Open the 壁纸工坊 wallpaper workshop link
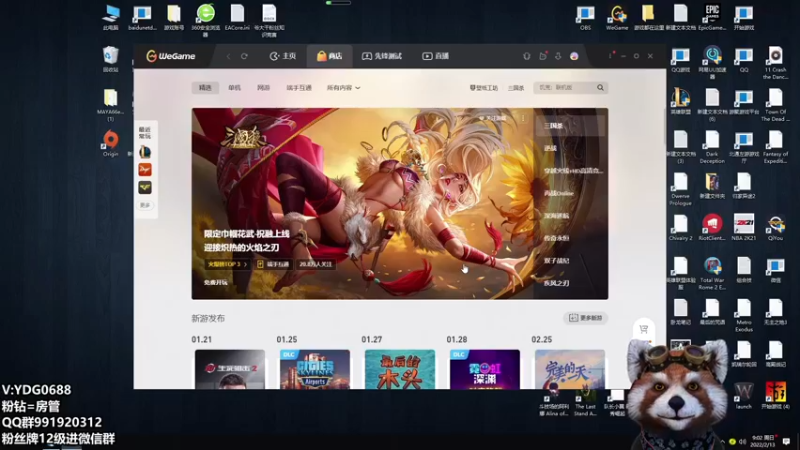The image size is (800, 450). coord(483,88)
